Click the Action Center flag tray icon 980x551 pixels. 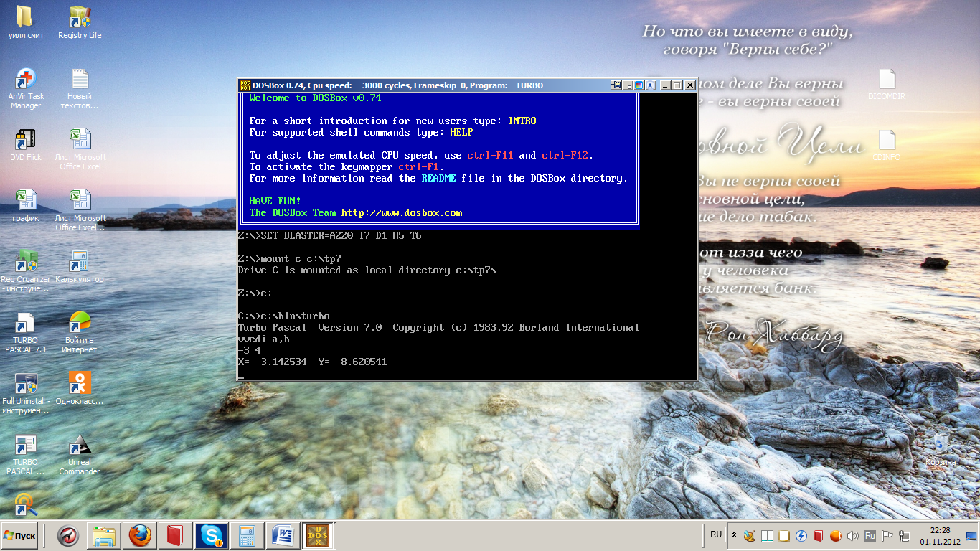(x=887, y=536)
